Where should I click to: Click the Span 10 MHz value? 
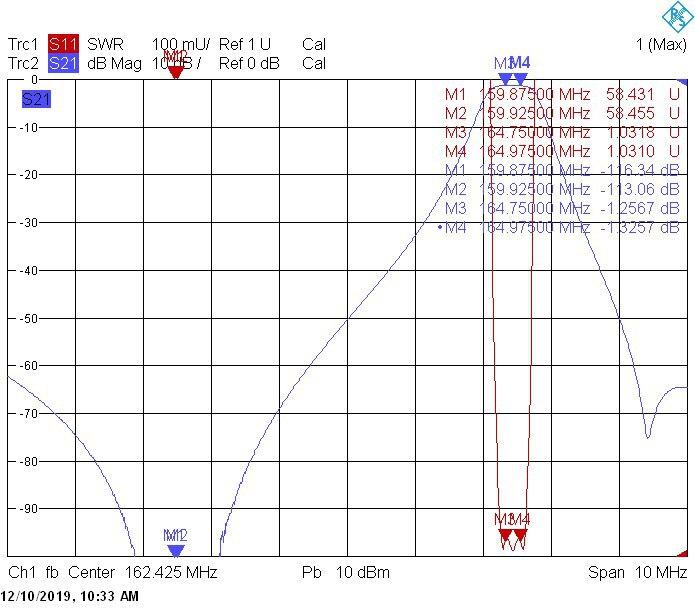[x=637, y=572]
